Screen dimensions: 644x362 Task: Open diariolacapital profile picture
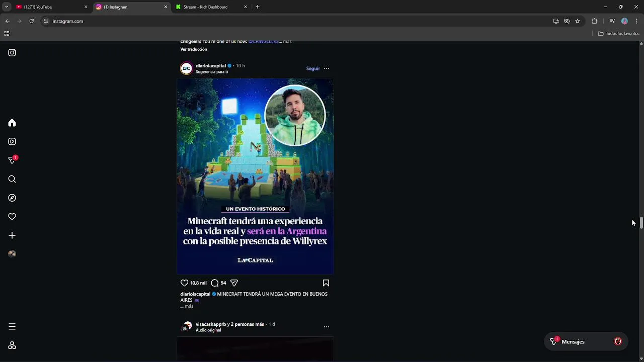(187, 68)
